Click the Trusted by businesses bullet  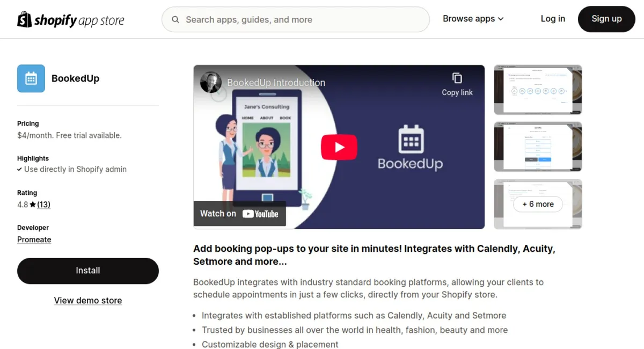click(x=355, y=330)
